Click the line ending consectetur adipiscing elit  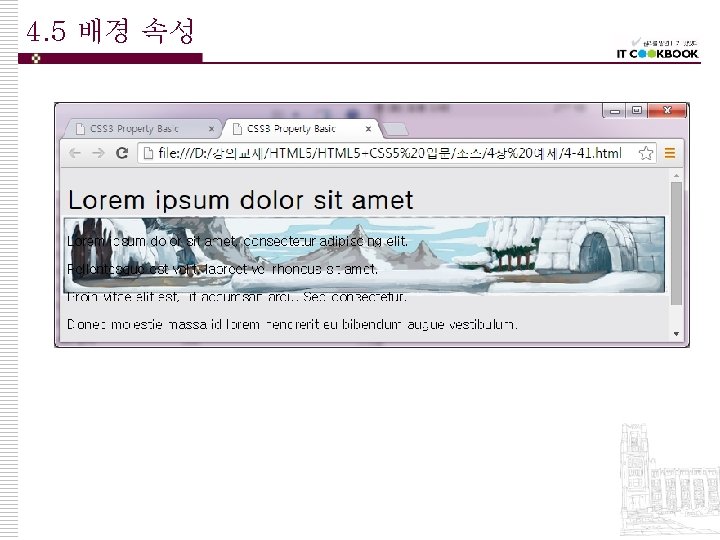coord(237,241)
